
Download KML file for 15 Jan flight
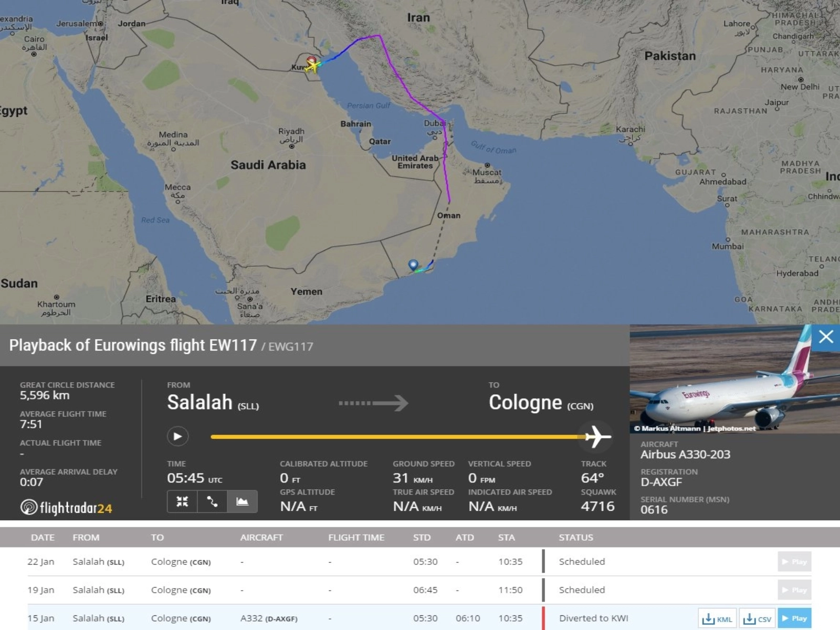717,618
